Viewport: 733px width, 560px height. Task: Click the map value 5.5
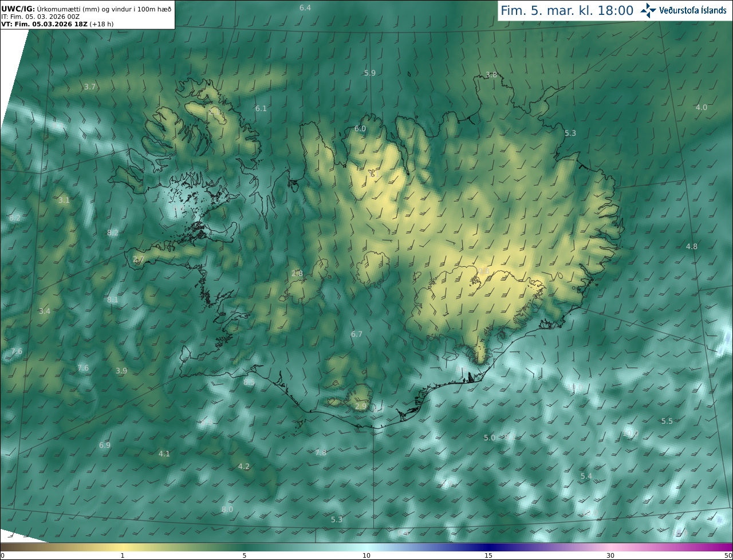(x=667, y=421)
